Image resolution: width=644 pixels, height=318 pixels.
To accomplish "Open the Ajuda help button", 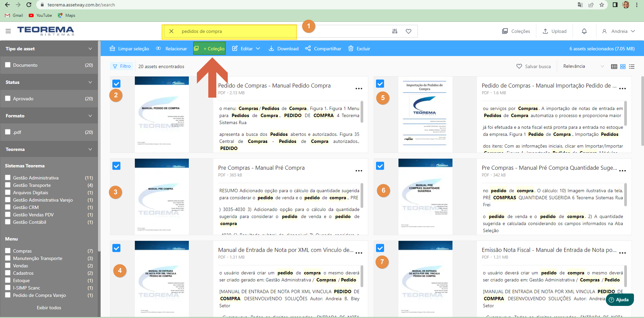I will click(x=620, y=300).
